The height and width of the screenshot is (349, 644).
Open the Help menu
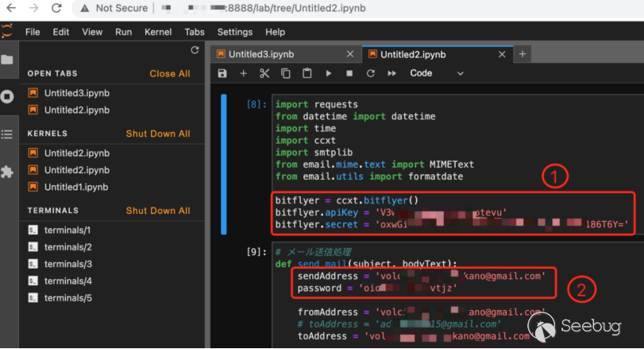coord(275,32)
